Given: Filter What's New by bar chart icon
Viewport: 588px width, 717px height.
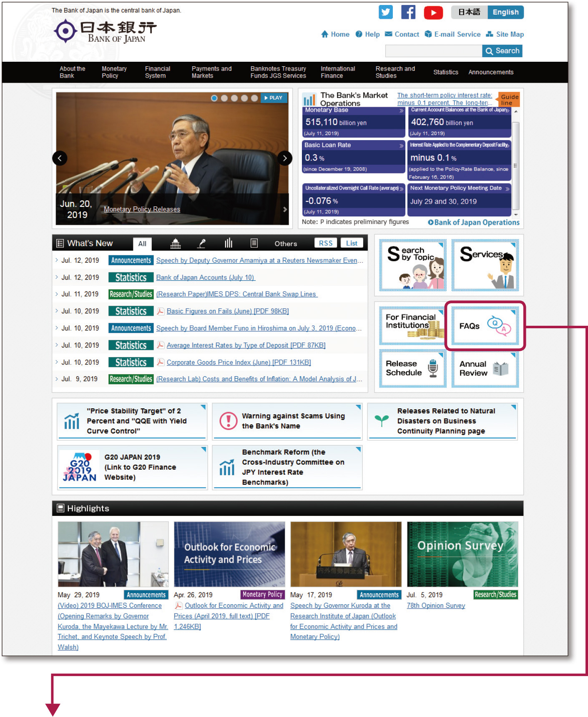Looking at the screenshot, I should 229,243.
